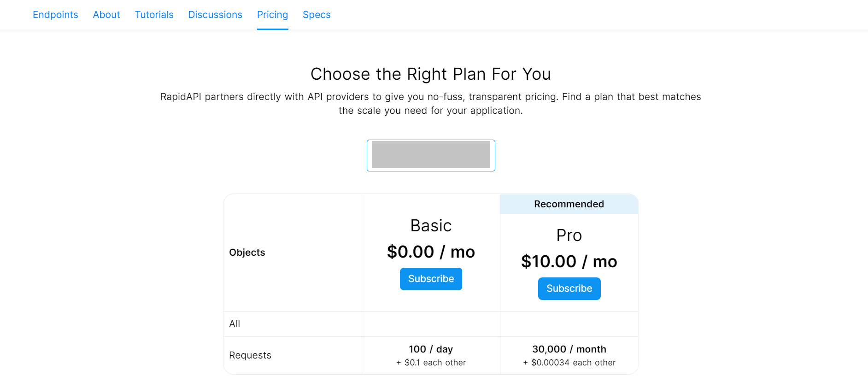Click the $0.00 / mo price
Viewport: 868px width, 388px height.
pos(431,252)
